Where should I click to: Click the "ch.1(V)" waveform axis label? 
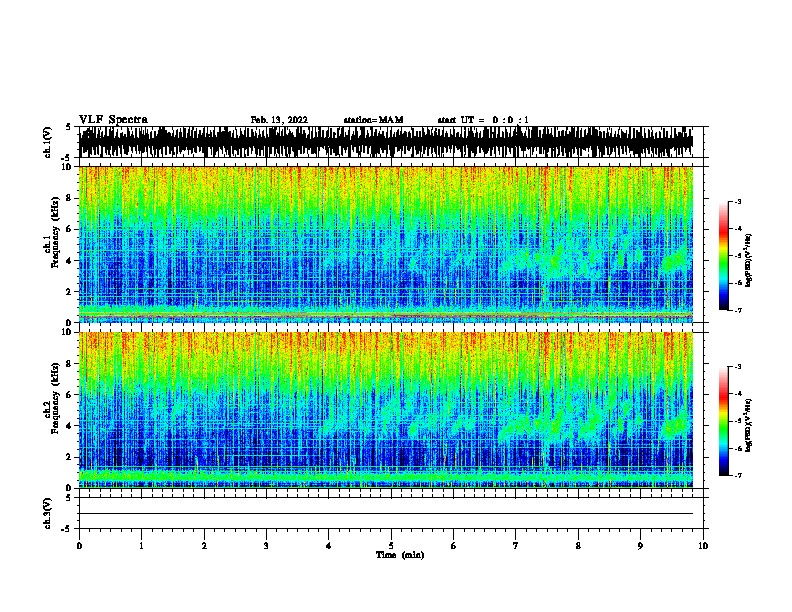click(x=48, y=142)
